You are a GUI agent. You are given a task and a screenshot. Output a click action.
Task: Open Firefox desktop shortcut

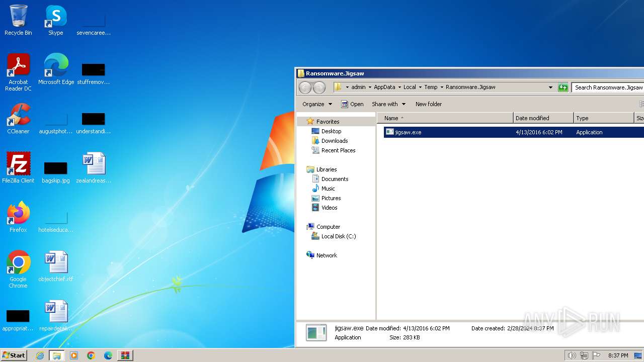[x=18, y=217]
